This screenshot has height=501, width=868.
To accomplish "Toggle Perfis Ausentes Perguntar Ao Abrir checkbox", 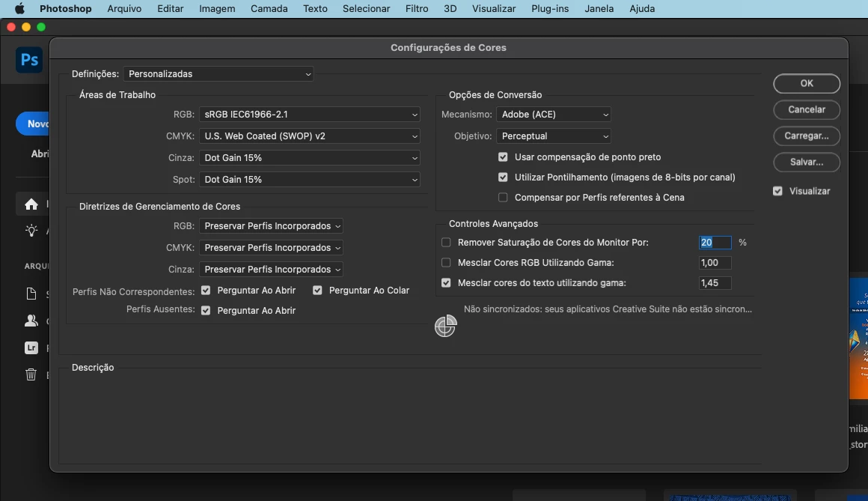I will [206, 311].
